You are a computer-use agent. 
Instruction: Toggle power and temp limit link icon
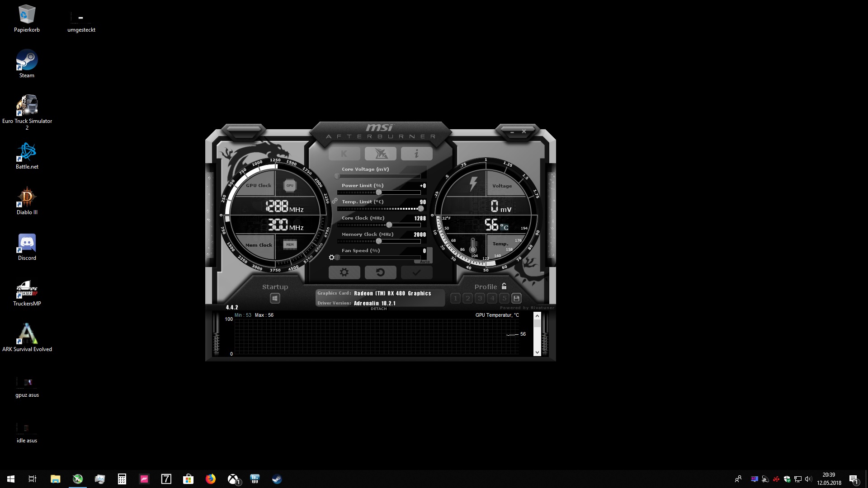click(x=335, y=201)
